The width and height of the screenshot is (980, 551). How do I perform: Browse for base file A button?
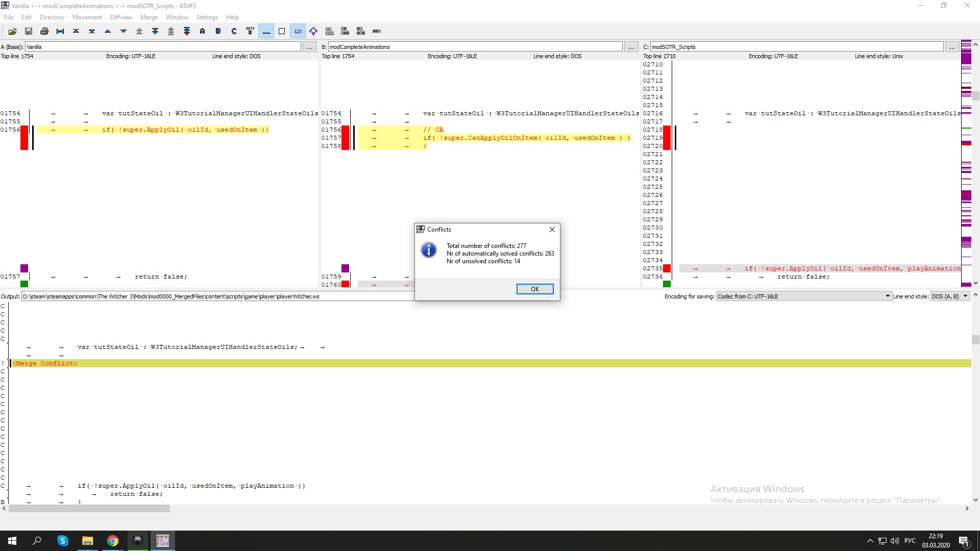[x=309, y=47]
